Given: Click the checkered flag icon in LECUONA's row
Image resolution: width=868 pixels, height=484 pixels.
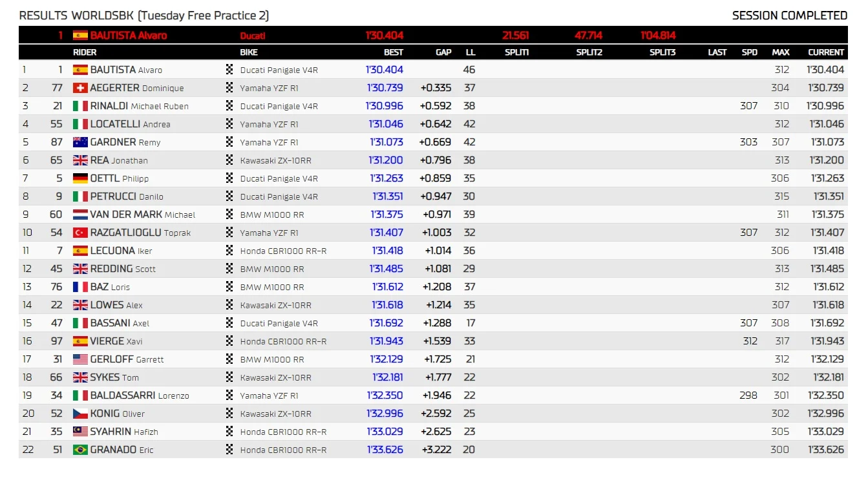Looking at the screenshot, I should click(229, 251).
